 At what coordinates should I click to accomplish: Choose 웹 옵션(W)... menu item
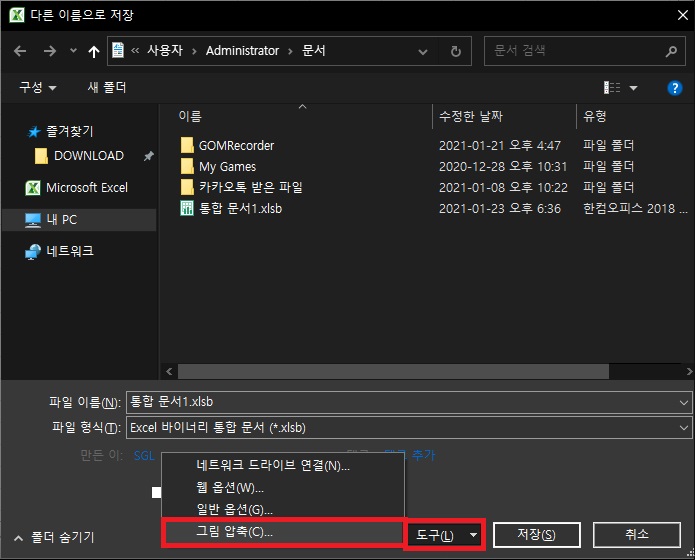[283, 487]
